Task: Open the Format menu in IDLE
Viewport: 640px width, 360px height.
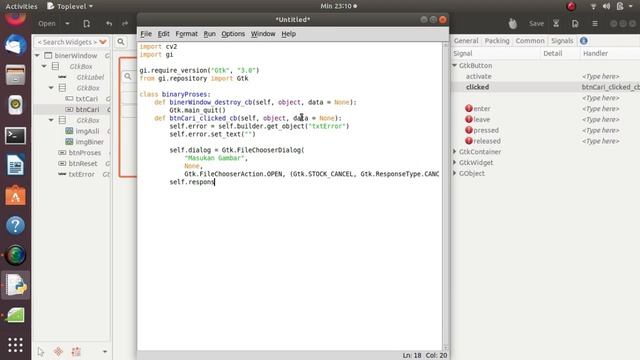Action: click(187, 34)
